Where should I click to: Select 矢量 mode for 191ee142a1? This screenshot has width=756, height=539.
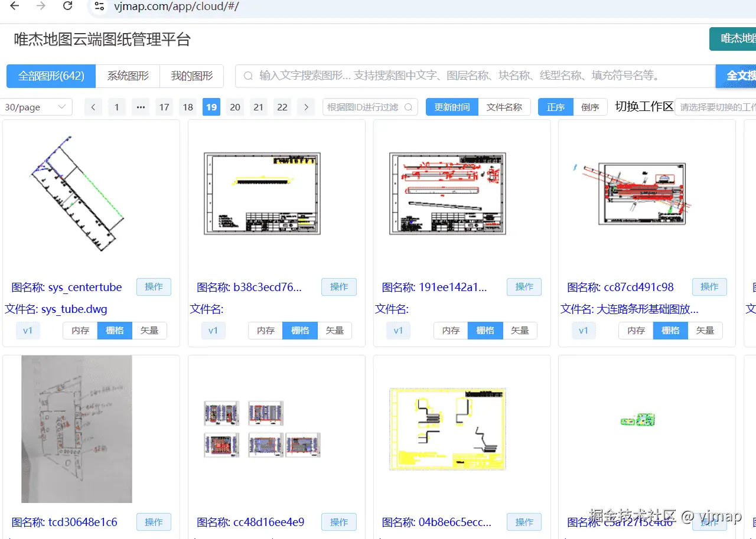point(520,331)
